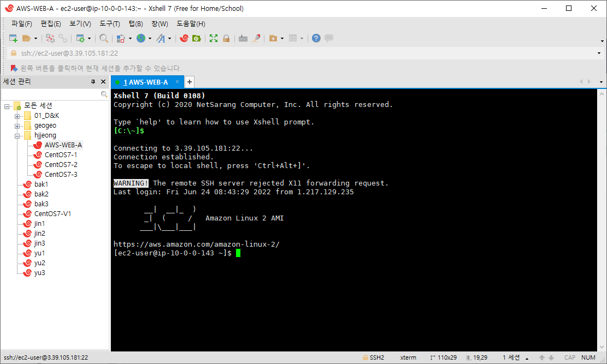Click the 1 세션 status bar entry

(x=511, y=358)
